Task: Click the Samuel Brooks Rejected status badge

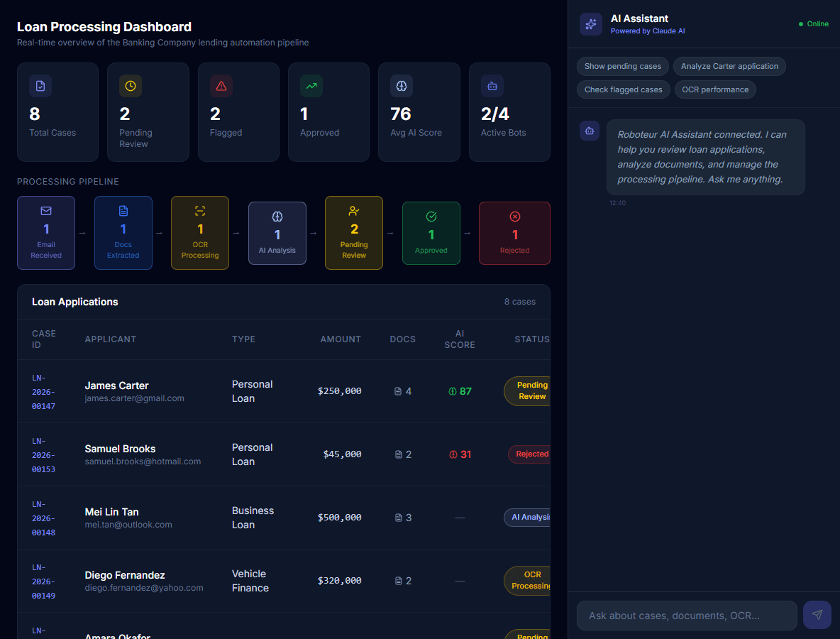Action: click(x=529, y=454)
